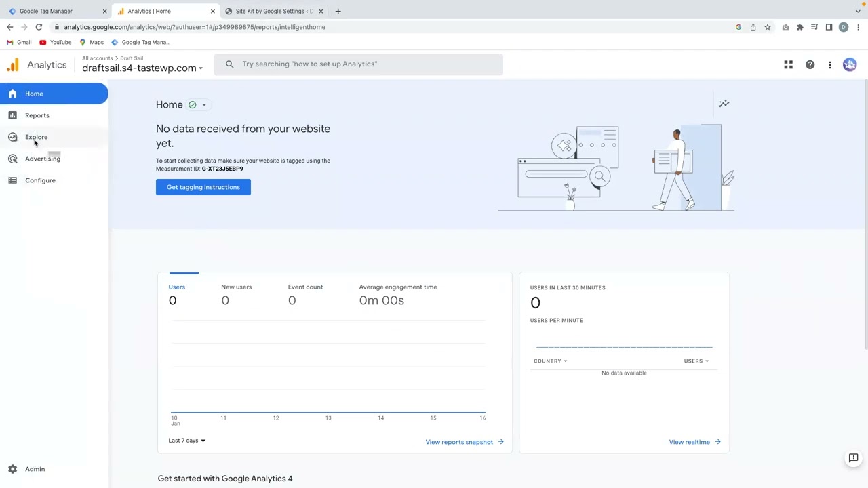Screen dimensions: 868x488
Task: Select Home in left navigation
Action: point(54,94)
